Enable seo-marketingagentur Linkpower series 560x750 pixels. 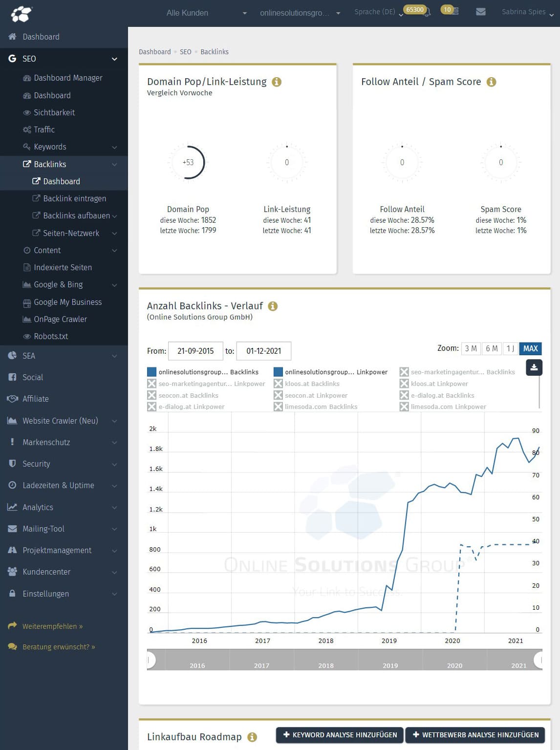(x=206, y=384)
